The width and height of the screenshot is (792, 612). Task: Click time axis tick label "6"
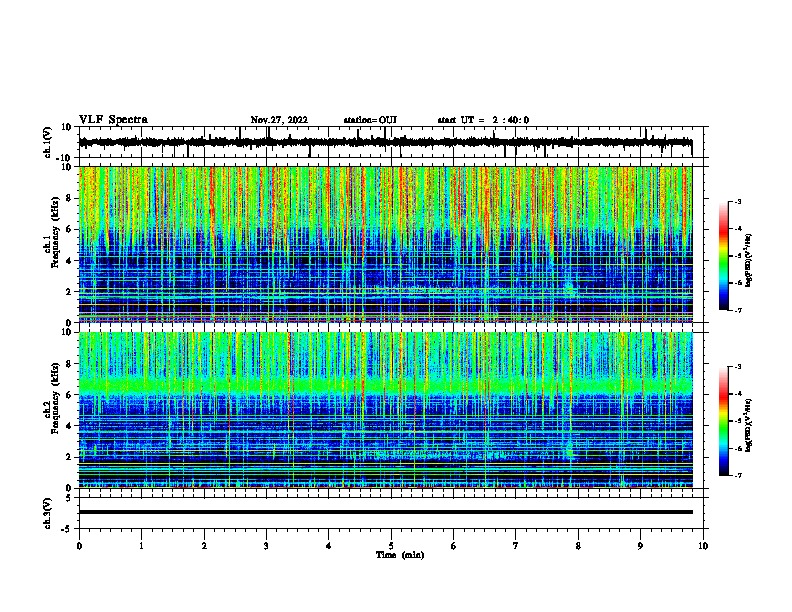click(454, 546)
